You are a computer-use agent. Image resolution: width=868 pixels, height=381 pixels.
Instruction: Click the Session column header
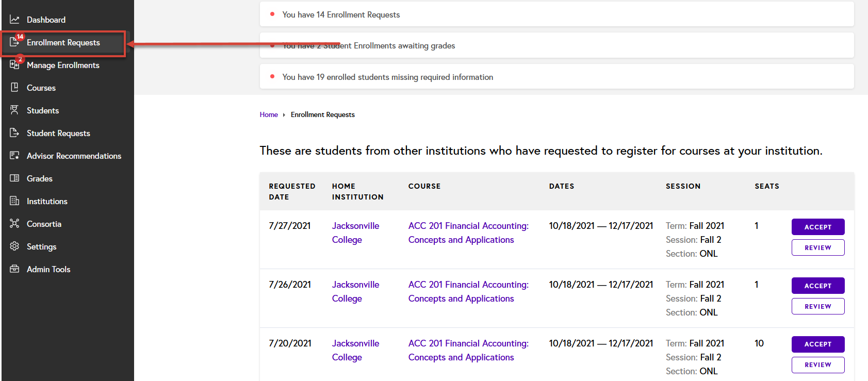[683, 186]
